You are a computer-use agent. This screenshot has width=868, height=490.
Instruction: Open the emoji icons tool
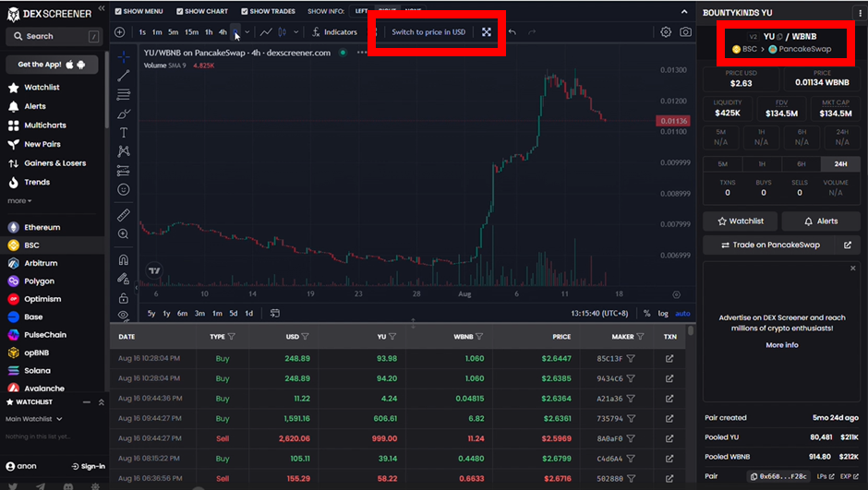click(124, 189)
